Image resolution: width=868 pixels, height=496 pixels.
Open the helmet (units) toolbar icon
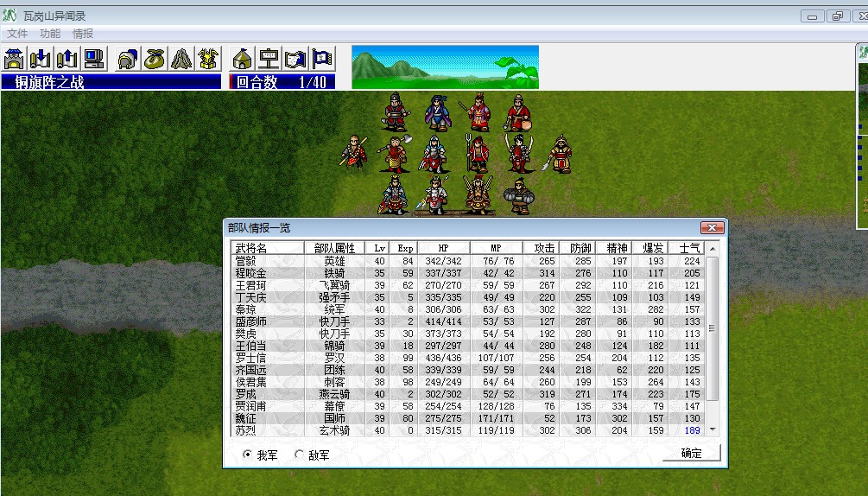pos(128,59)
